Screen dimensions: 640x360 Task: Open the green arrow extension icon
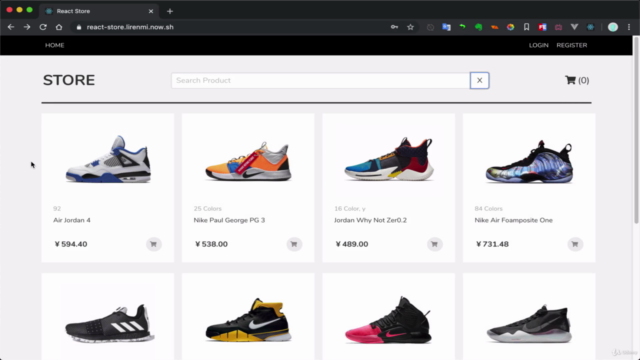click(x=462, y=27)
